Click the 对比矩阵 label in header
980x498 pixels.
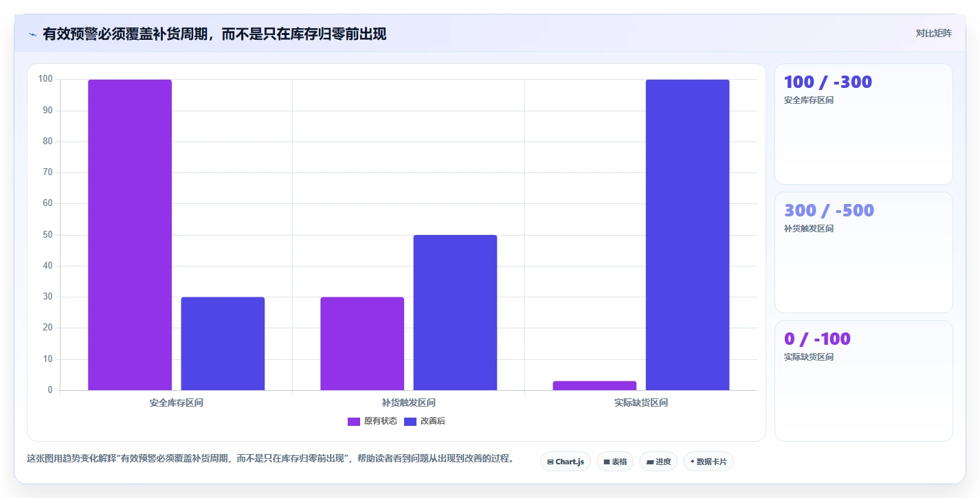[934, 33]
